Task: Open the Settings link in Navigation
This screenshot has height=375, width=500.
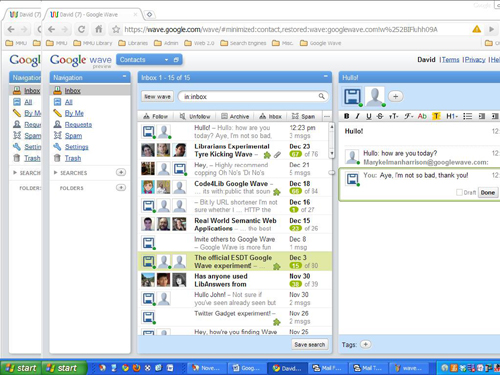Action: pos(76,147)
